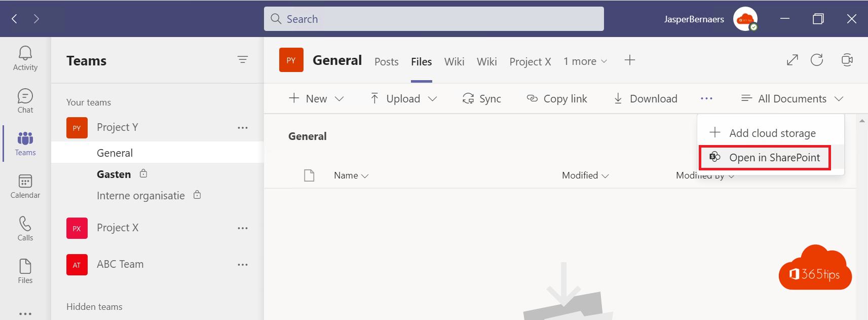Click the Sync button
The height and width of the screenshot is (320, 868).
[x=482, y=99]
